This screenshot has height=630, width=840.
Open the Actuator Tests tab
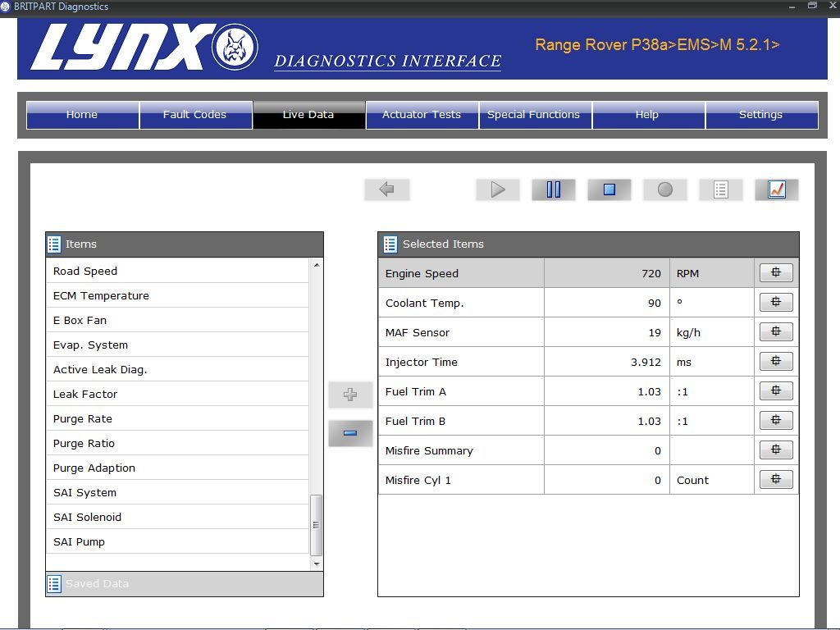pyautogui.click(x=422, y=115)
